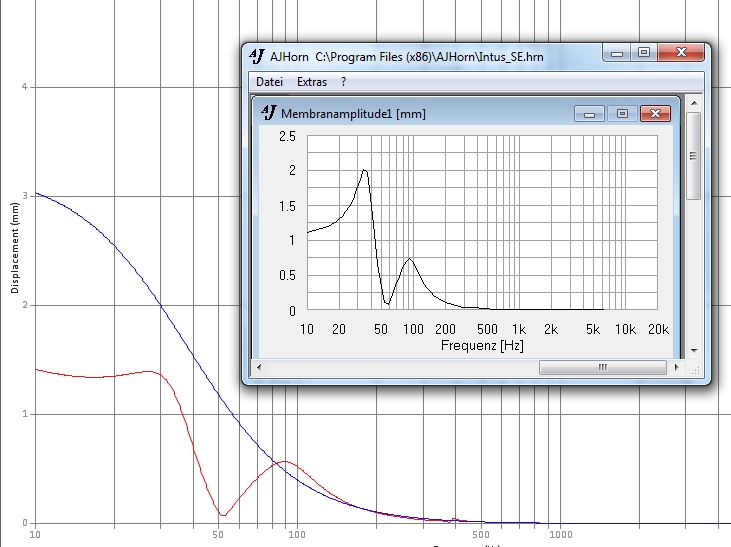The image size is (731, 547).
Task: Minimize the AJHorn main window
Action: pyautogui.click(x=615, y=53)
